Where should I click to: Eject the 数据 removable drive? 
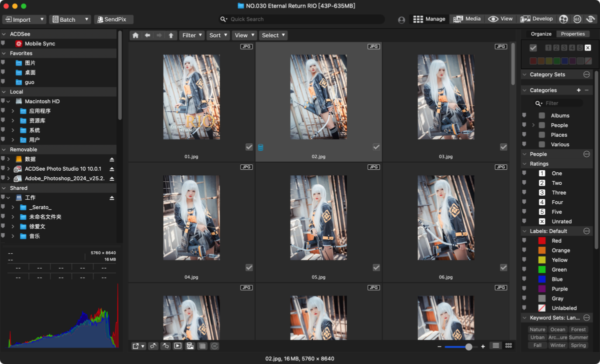click(112, 159)
